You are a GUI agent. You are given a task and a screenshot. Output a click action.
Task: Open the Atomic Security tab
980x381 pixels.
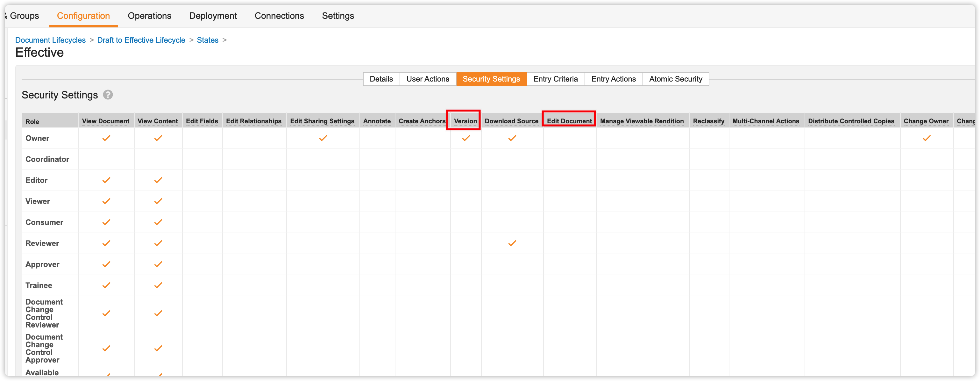coord(675,79)
